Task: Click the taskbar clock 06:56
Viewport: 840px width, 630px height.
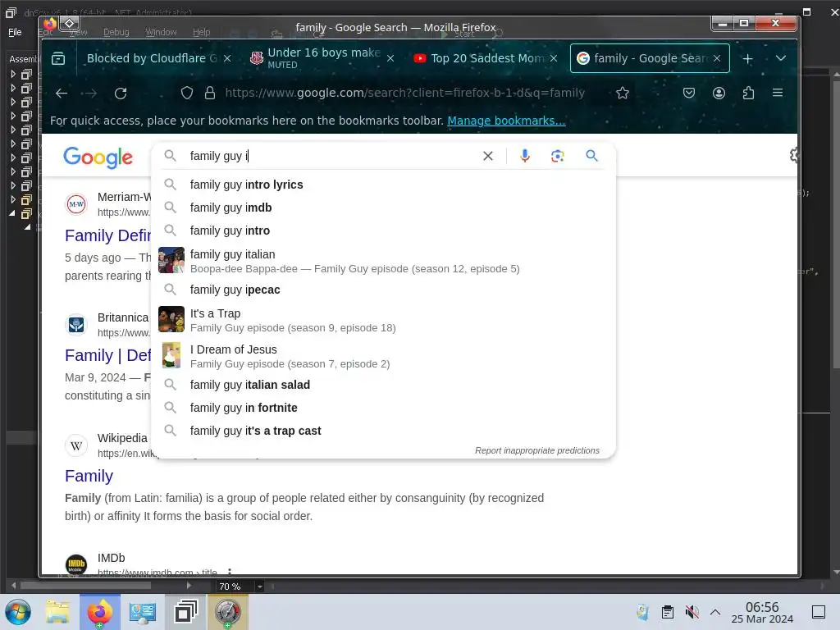Action: (762, 613)
